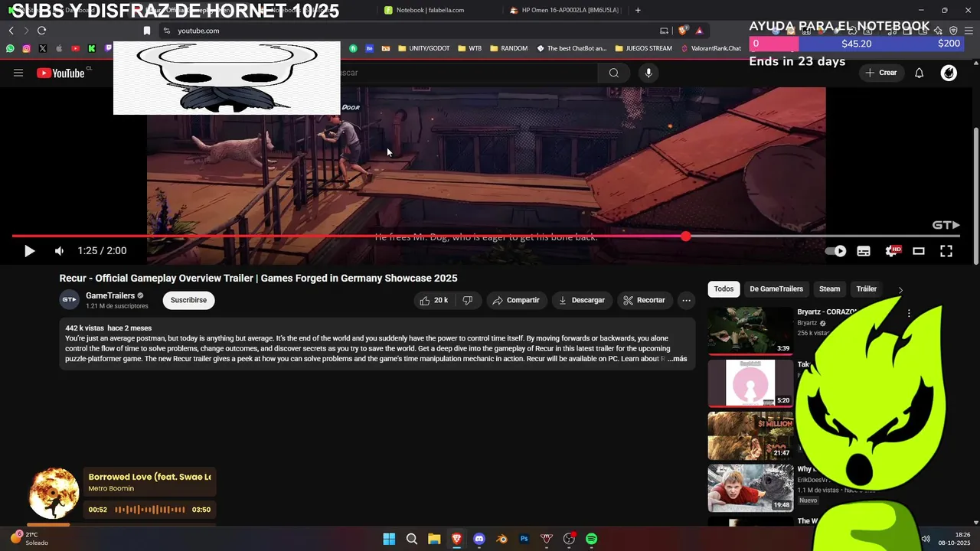This screenshot has width=980, height=551.
Task: Click Compartir to share the video
Action: [x=516, y=300]
